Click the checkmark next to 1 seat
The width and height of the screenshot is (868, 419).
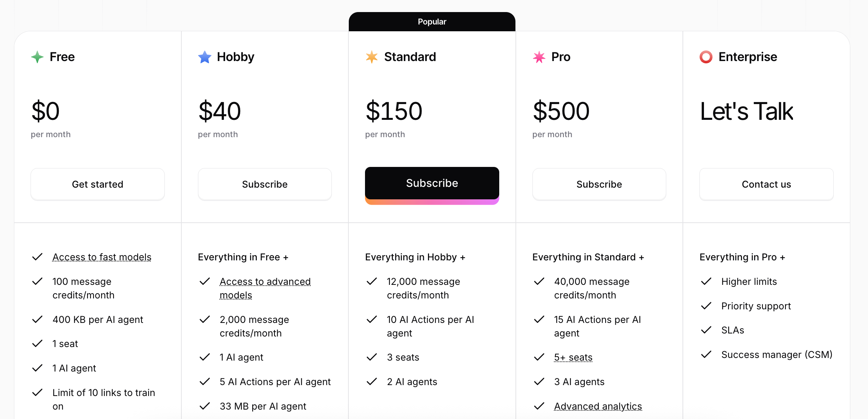coord(37,343)
